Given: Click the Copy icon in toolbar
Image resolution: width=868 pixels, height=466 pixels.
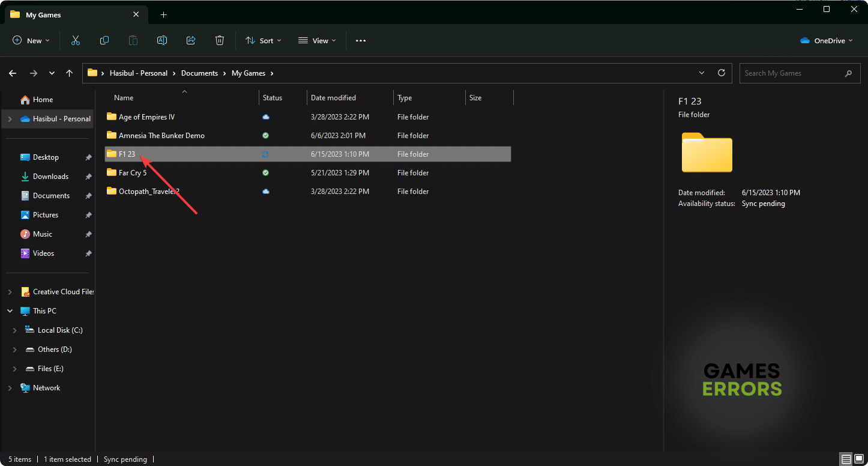Looking at the screenshot, I should point(104,41).
